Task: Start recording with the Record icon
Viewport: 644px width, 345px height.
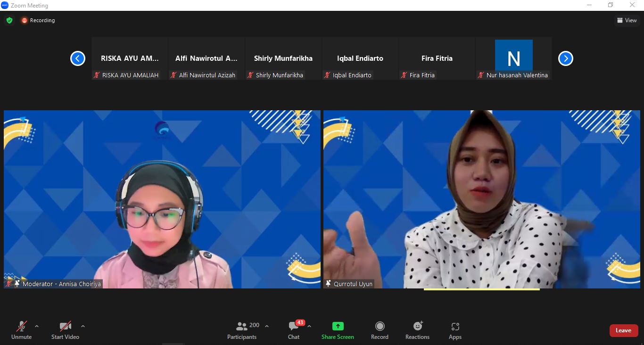Action: pyautogui.click(x=380, y=326)
